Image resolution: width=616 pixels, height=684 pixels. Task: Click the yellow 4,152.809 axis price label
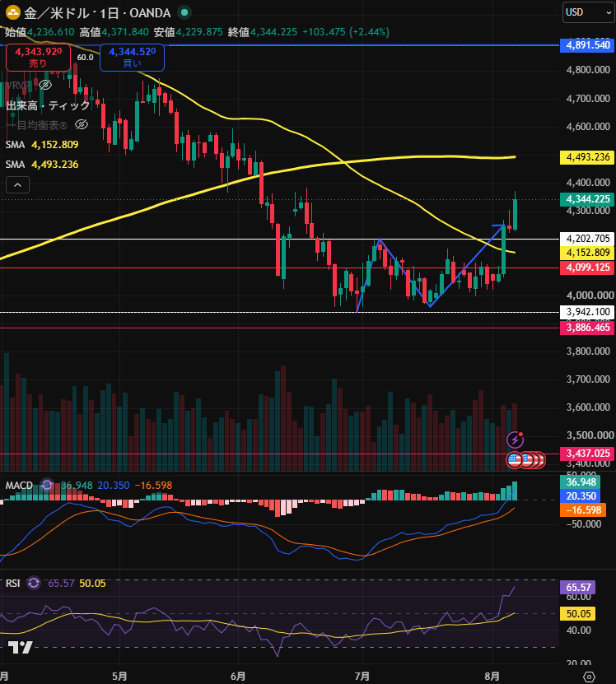[588, 253]
